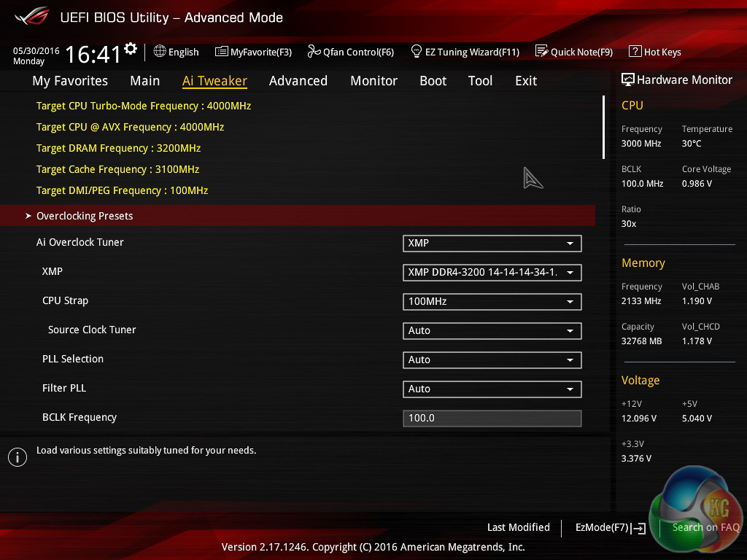
Task: Open the My Favorites tab
Action: [x=70, y=81]
